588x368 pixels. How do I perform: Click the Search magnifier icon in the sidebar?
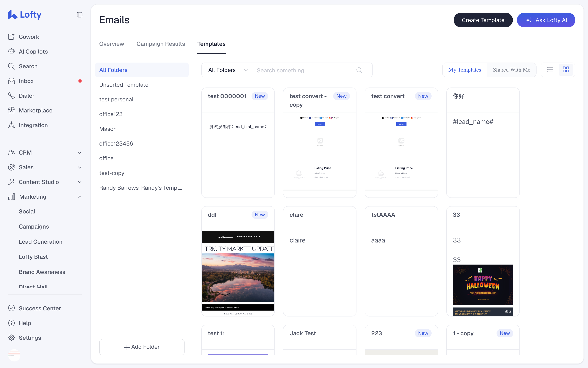tap(11, 66)
